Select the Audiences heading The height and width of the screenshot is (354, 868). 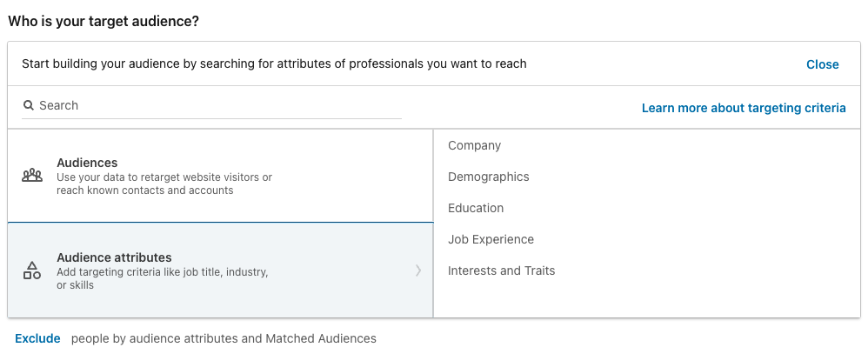point(87,163)
